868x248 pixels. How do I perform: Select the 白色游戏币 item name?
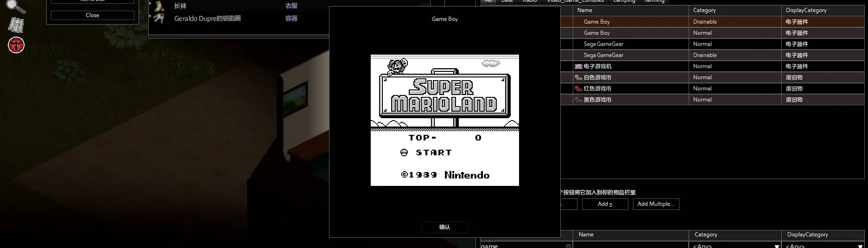coord(597,77)
